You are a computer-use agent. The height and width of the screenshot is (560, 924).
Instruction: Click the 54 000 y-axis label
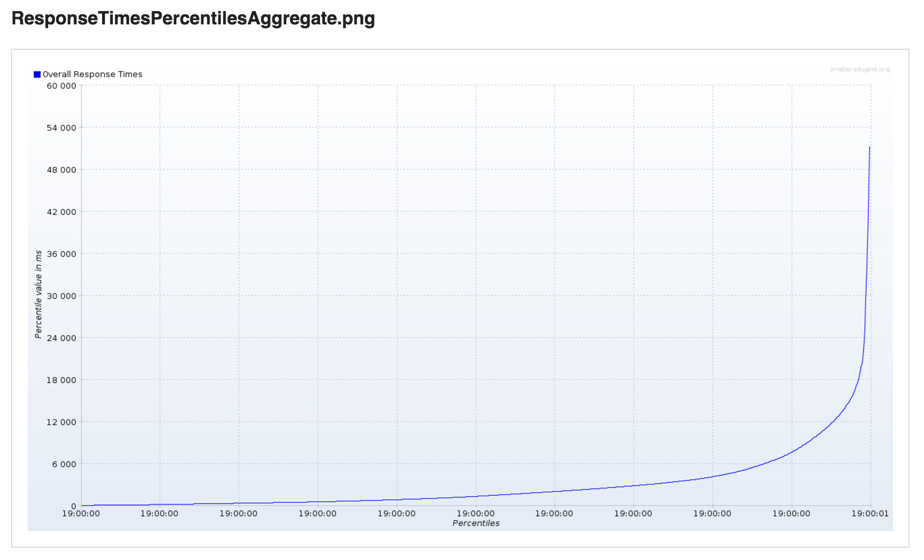tap(62, 128)
